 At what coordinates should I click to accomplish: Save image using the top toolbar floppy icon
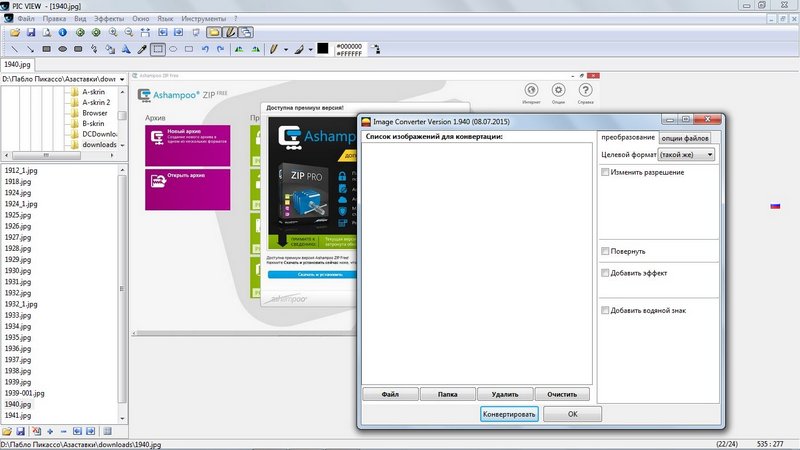(x=31, y=33)
